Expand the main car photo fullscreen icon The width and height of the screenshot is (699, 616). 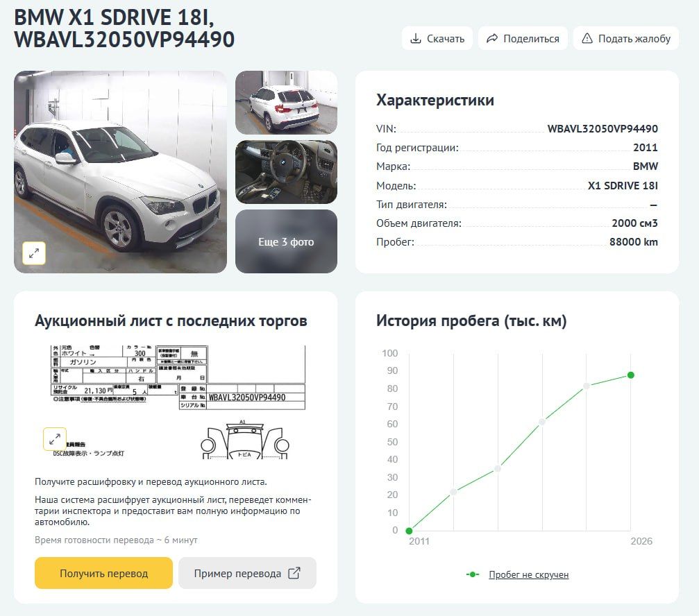34,253
